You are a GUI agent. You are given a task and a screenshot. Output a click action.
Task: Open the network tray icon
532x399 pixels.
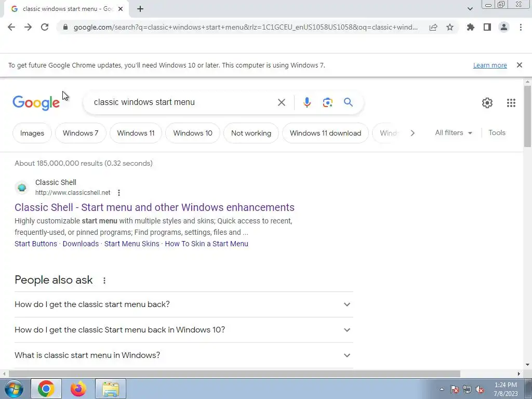pyautogui.click(x=467, y=390)
